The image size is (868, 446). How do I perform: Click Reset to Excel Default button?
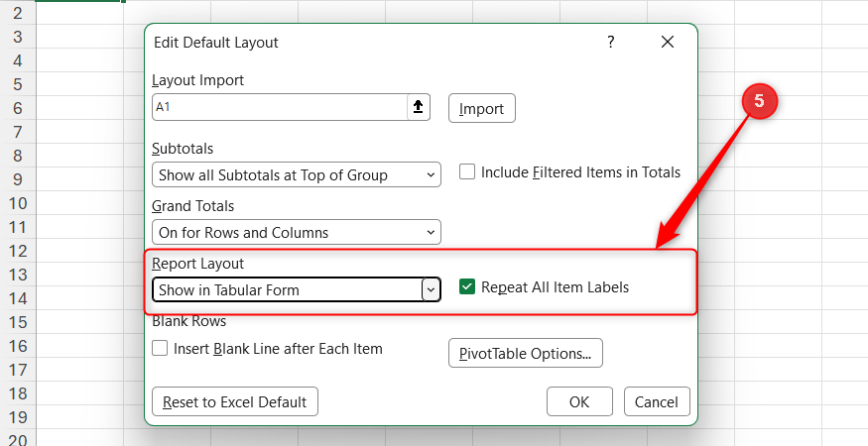(x=235, y=401)
